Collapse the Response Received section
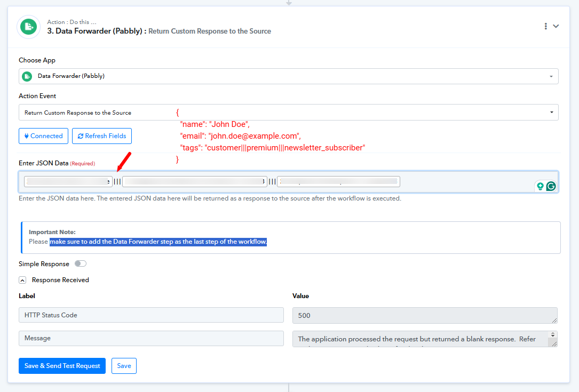Viewport: 579px width, 392px height. 22,280
